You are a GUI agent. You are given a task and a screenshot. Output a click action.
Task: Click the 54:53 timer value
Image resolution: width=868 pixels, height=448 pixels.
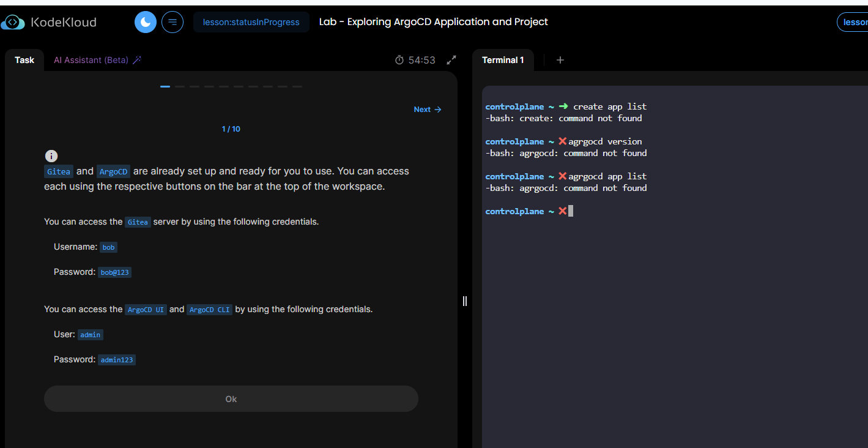click(x=422, y=60)
